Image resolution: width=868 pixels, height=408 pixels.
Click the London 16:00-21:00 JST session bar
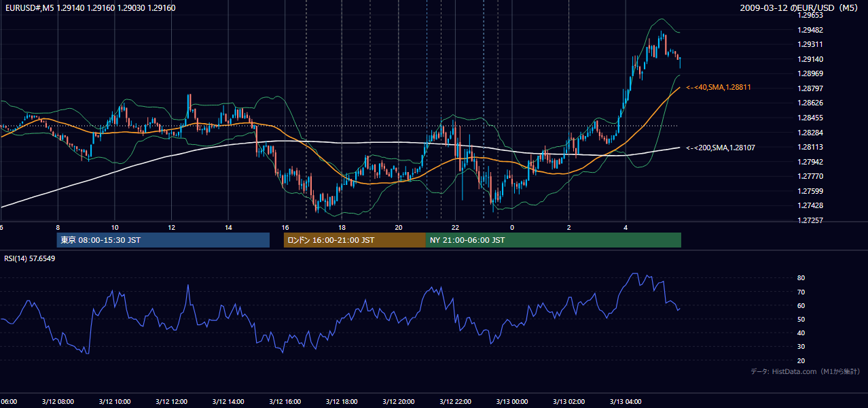pyautogui.click(x=355, y=240)
